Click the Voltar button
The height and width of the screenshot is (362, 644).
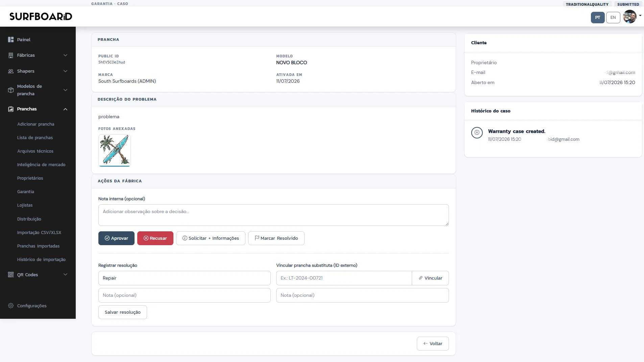pyautogui.click(x=433, y=343)
